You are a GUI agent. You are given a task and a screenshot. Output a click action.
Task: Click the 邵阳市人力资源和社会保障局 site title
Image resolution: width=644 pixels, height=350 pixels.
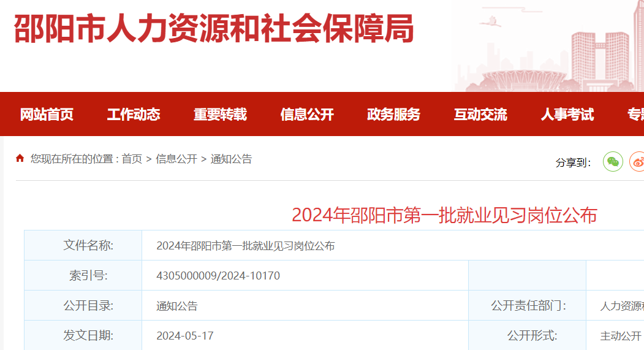point(214,29)
